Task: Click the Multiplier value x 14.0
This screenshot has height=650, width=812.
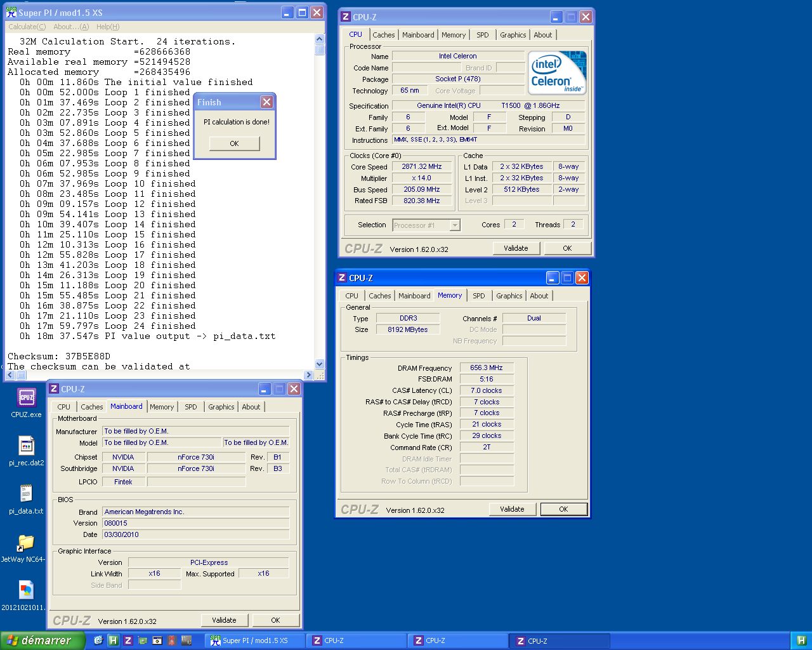Action: (x=421, y=178)
